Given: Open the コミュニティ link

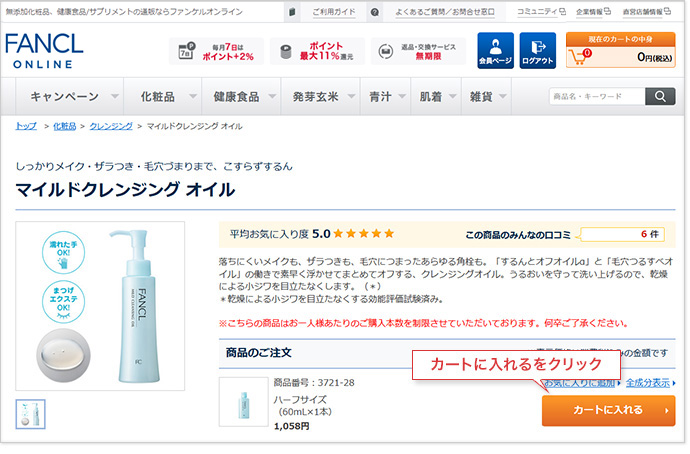Looking at the screenshot, I should 541,12.
